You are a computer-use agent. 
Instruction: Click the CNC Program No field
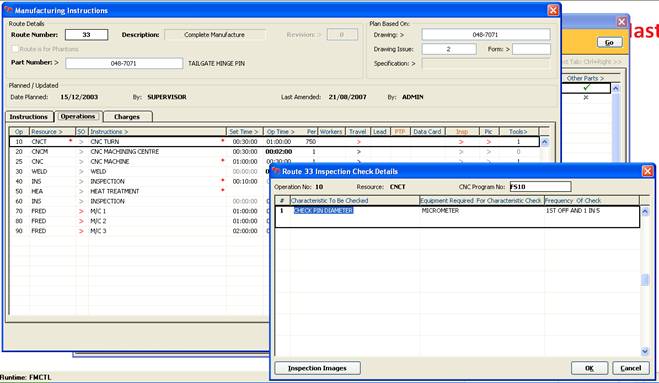[x=540, y=187]
